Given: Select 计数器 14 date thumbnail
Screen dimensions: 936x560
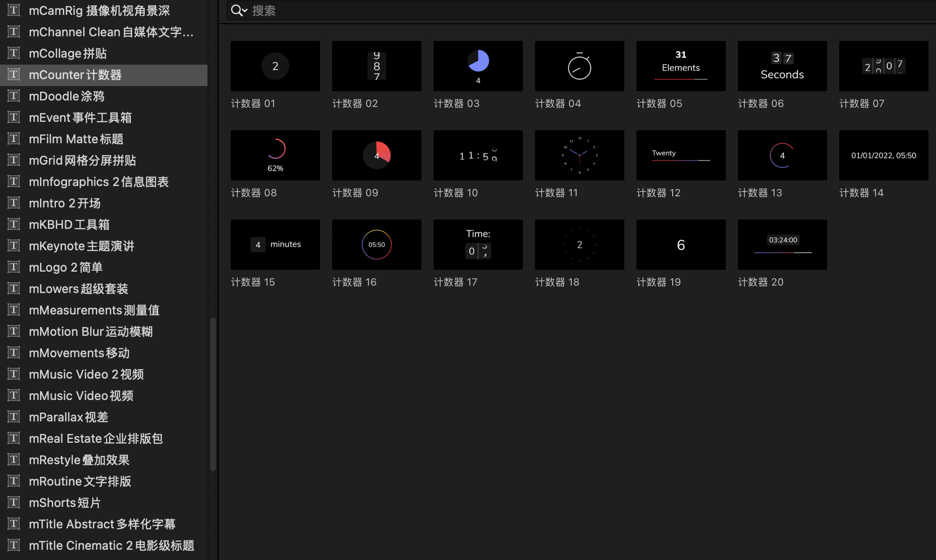Looking at the screenshot, I should click(x=884, y=155).
